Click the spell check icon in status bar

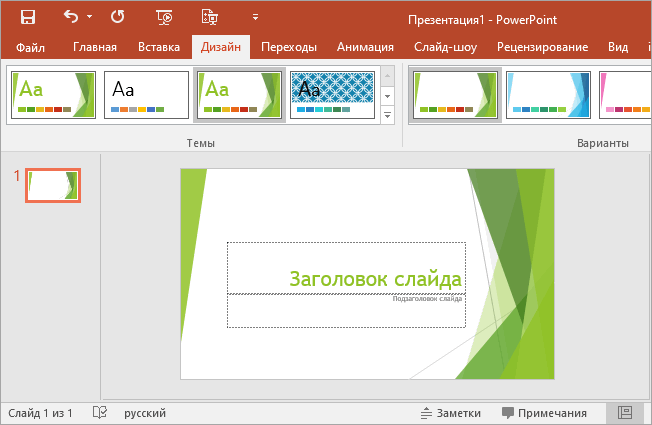100,413
